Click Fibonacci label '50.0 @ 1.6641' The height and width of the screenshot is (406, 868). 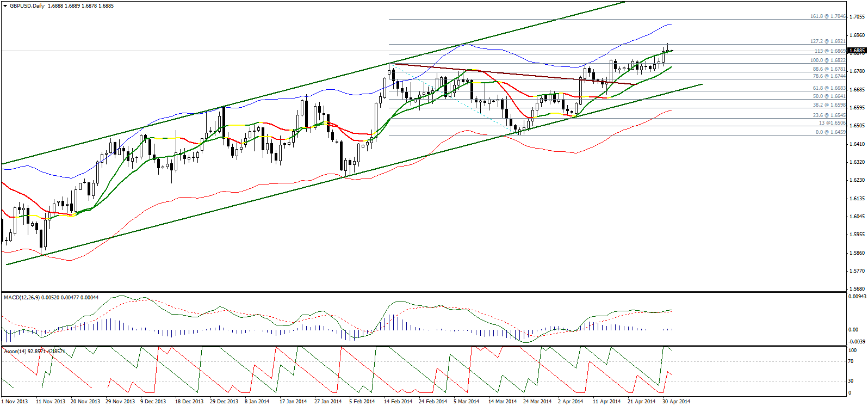829,96
